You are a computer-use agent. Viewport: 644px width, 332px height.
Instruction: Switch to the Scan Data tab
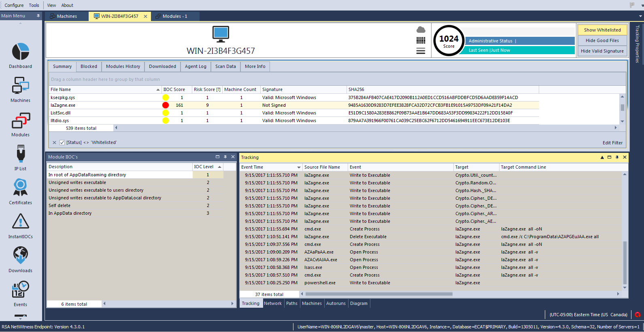click(x=225, y=66)
